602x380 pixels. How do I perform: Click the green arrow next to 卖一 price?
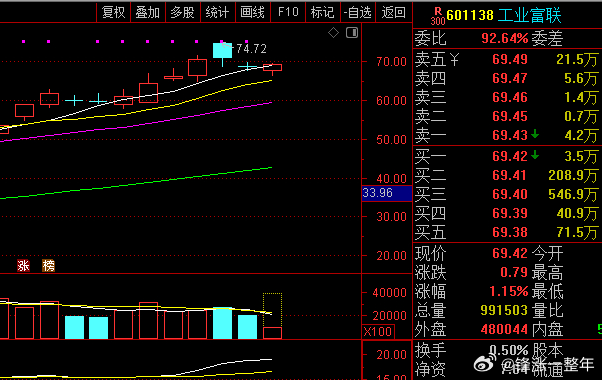click(x=535, y=134)
